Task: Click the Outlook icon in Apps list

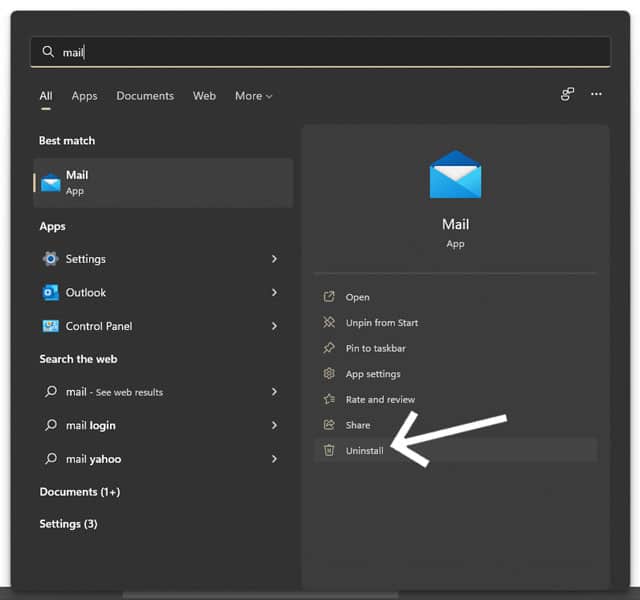Action: (51, 292)
